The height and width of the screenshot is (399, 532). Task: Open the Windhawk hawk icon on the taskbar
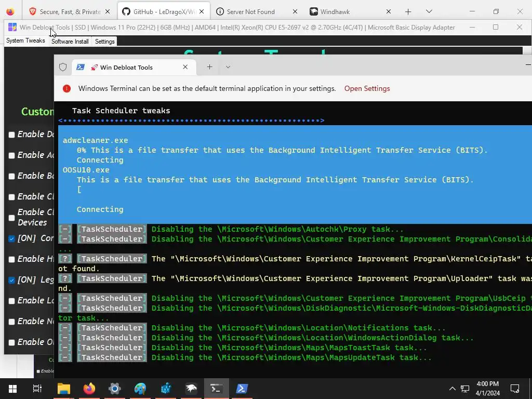coord(191,389)
